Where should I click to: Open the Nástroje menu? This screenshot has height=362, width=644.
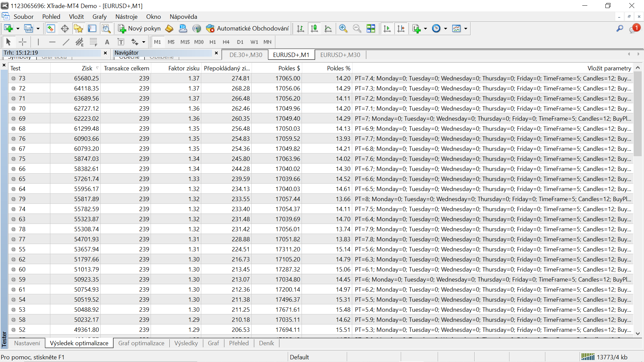126,16
